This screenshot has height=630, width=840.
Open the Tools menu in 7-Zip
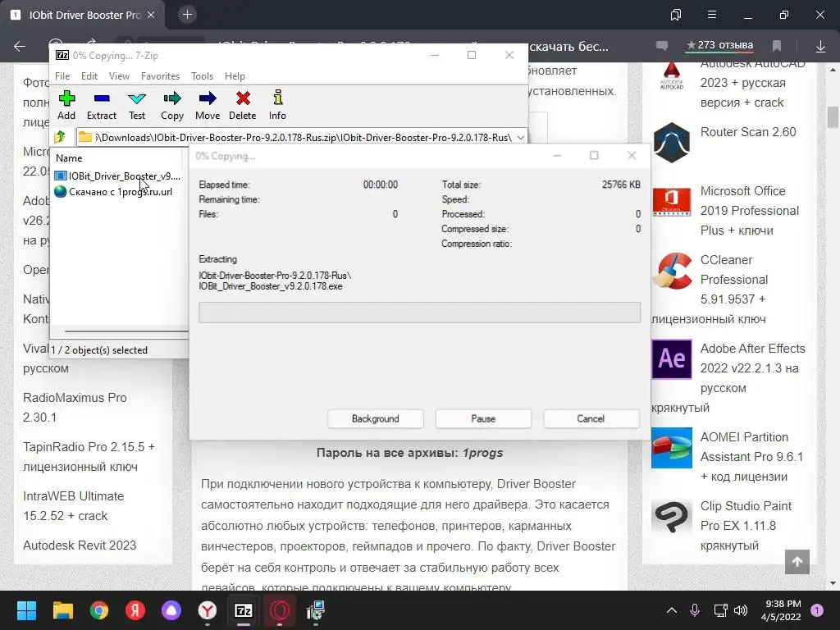pyautogui.click(x=202, y=76)
